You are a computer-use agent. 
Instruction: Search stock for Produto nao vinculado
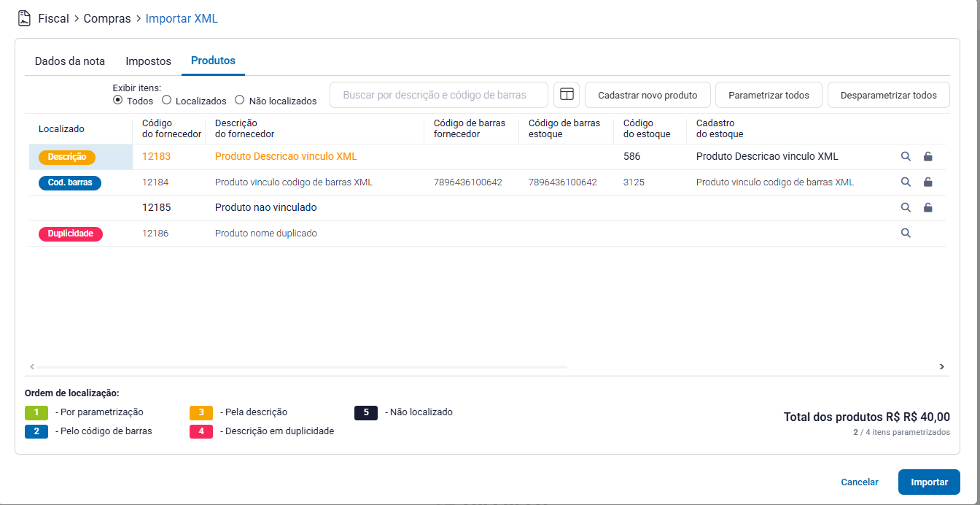point(906,207)
